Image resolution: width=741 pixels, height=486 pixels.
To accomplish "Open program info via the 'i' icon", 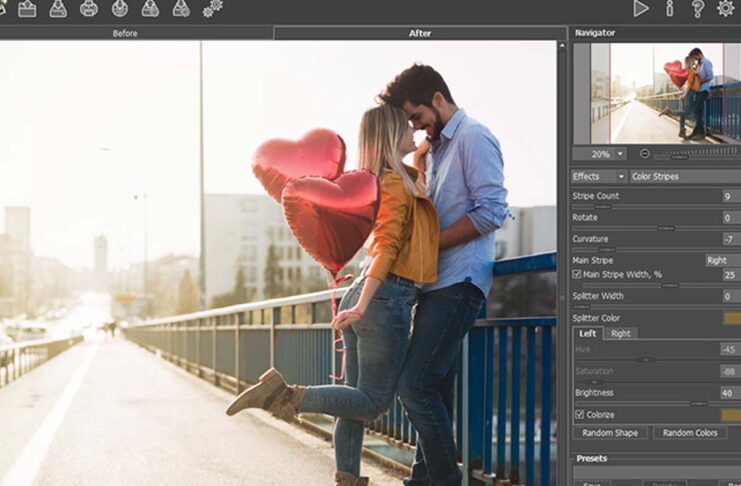I will (669, 9).
